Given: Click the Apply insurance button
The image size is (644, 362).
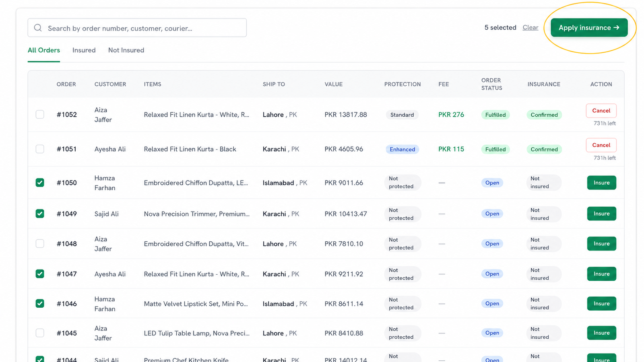Looking at the screenshot, I should (589, 27).
